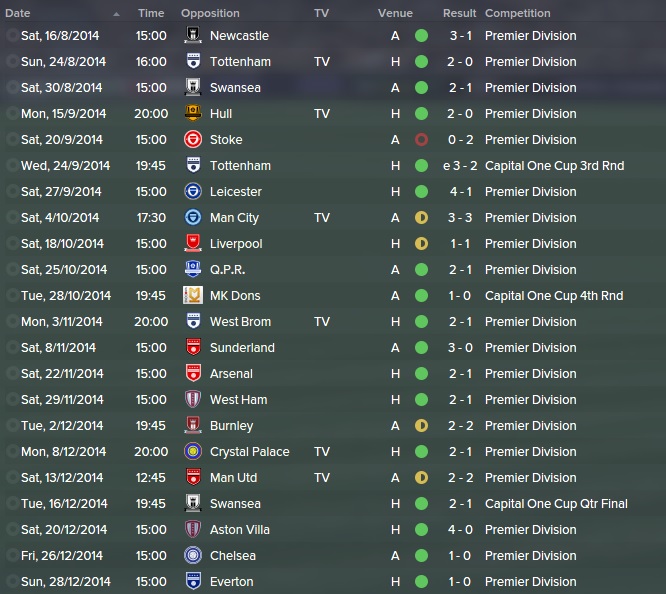Click the Chelsea club badge
This screenshot has width=666, height=594.
click(193, 555)
